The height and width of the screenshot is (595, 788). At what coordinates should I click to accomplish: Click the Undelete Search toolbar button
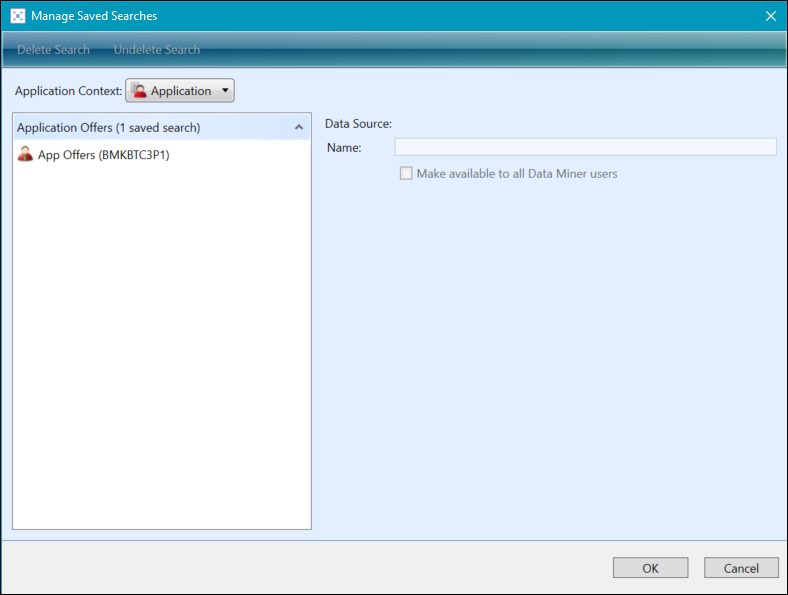point(157,50)
